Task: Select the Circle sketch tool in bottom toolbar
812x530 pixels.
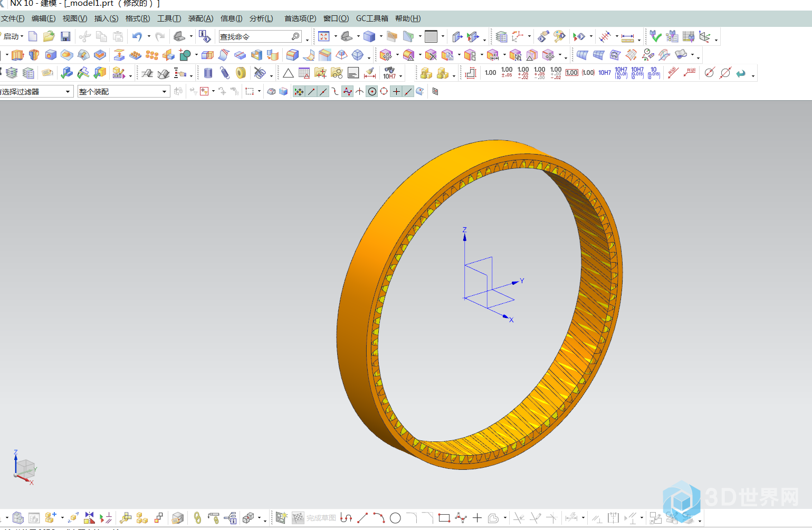Action: pos(395,518)
